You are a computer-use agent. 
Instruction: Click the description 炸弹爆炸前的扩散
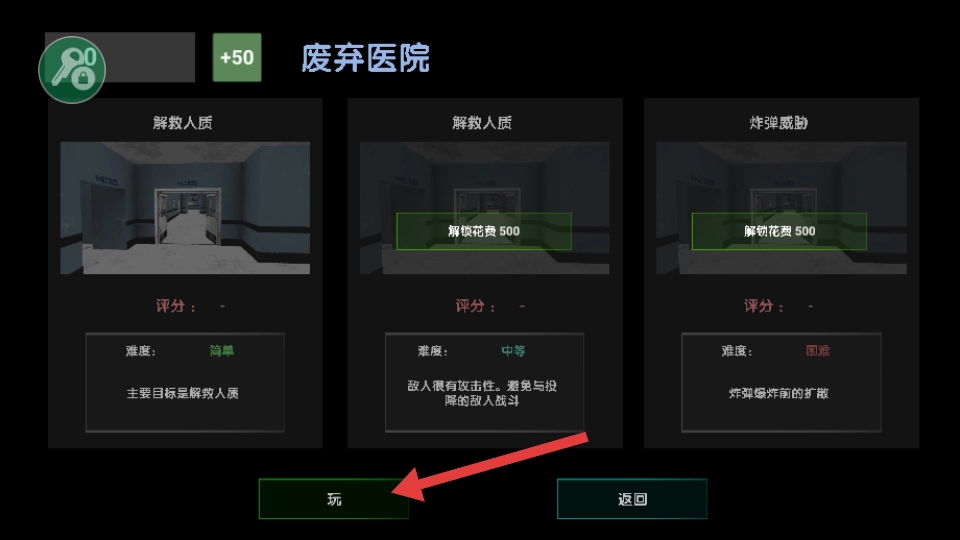779,393
